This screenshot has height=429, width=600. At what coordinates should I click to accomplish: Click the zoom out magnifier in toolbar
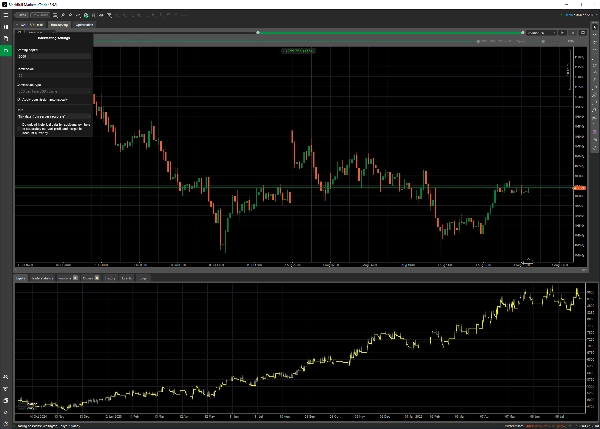coord(70,15)
